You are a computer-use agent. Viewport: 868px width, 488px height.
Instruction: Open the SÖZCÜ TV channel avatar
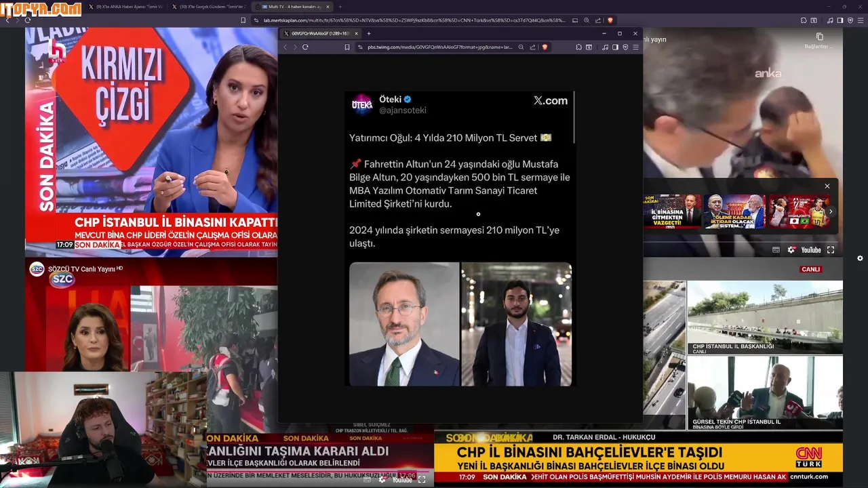[37, 269]
